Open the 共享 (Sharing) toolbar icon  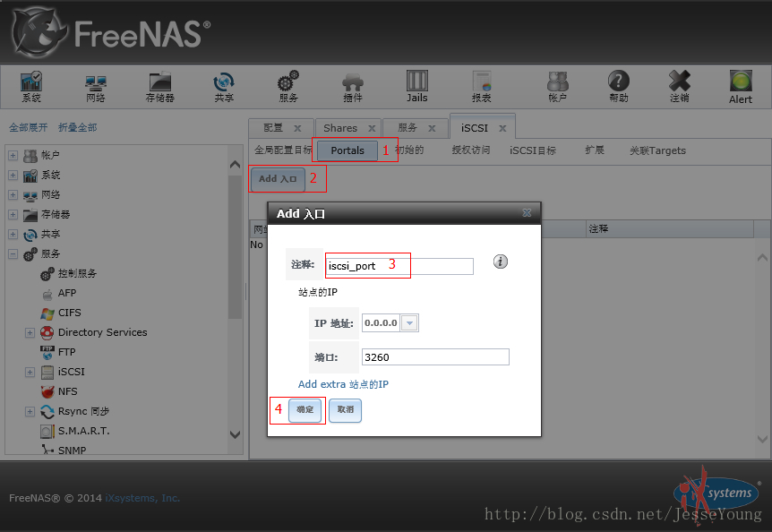tap(224, 87)
